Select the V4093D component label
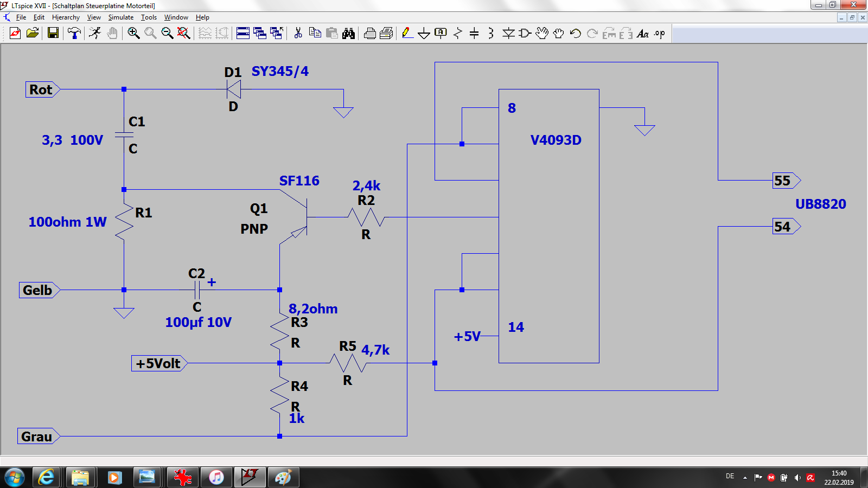The image size is (868, 488). tap(556, 140)
